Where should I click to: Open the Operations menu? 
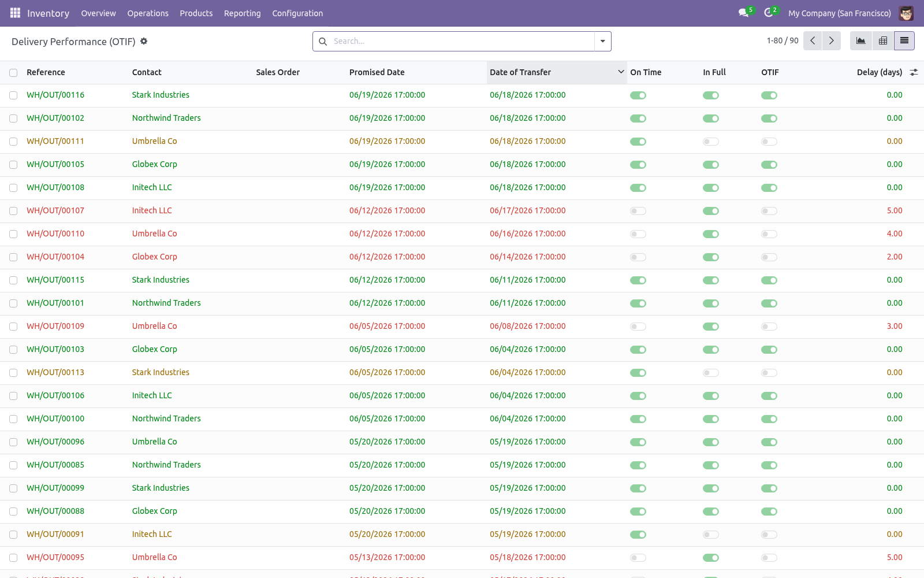(148, 13)
